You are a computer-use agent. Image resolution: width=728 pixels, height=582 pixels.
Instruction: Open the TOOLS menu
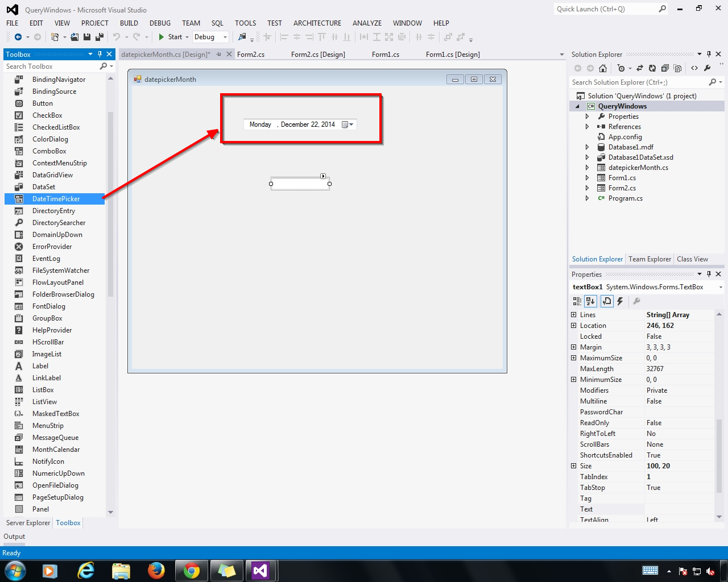(246, 23)
